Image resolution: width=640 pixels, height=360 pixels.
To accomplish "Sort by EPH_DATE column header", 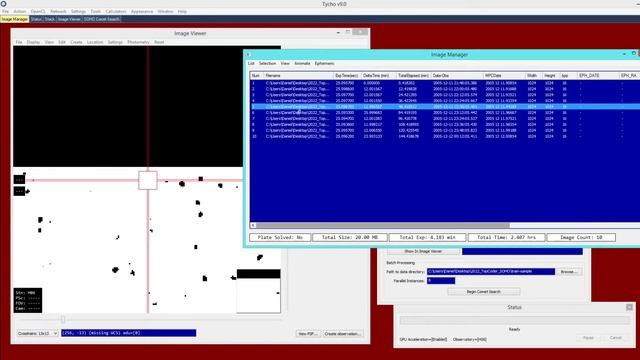I will pyautogui.click(x=598, y=76).
